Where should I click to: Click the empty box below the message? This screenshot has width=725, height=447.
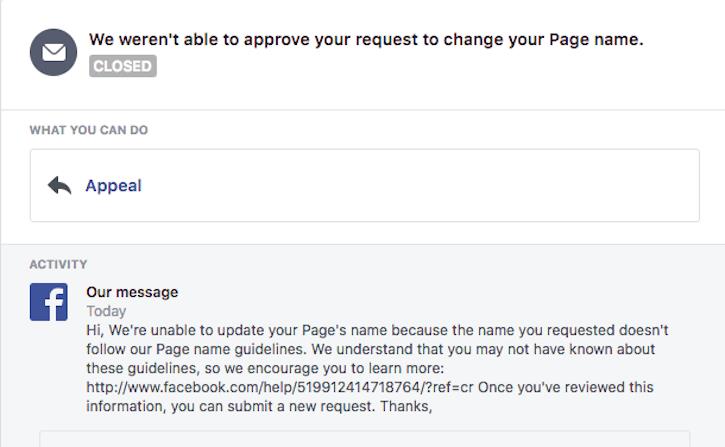pyautogui.click(x=364, y=438)
